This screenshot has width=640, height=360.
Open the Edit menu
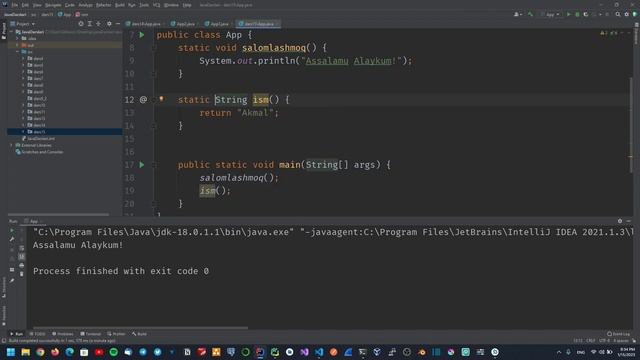tap(25, 5)
